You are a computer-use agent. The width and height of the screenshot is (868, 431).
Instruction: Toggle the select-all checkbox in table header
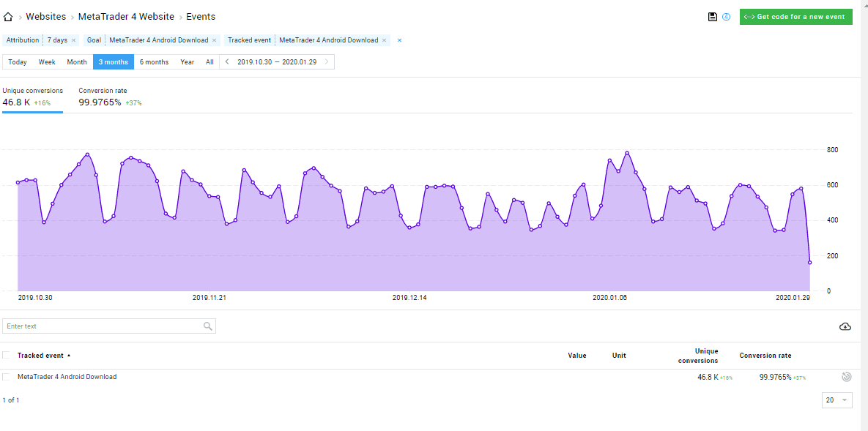pos(6,355)
